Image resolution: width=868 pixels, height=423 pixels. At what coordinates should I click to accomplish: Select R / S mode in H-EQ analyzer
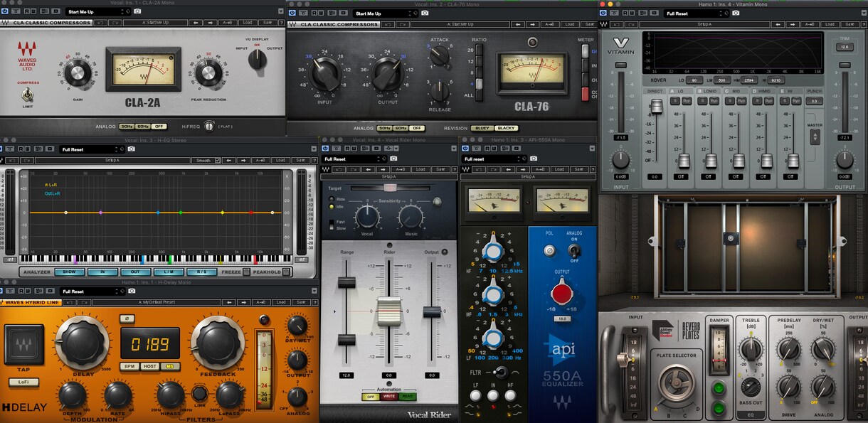point(201,272)
